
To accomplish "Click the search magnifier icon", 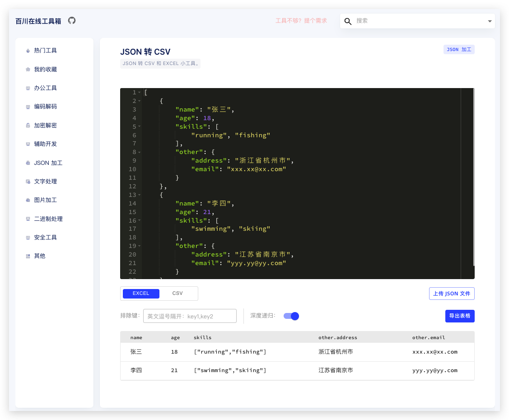I will point(348,21).
